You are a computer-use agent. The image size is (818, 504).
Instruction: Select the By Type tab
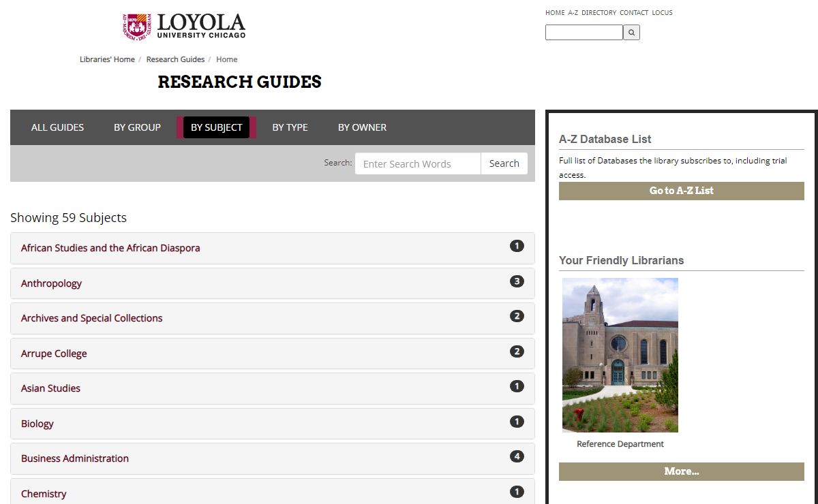(x=290, y=127)
